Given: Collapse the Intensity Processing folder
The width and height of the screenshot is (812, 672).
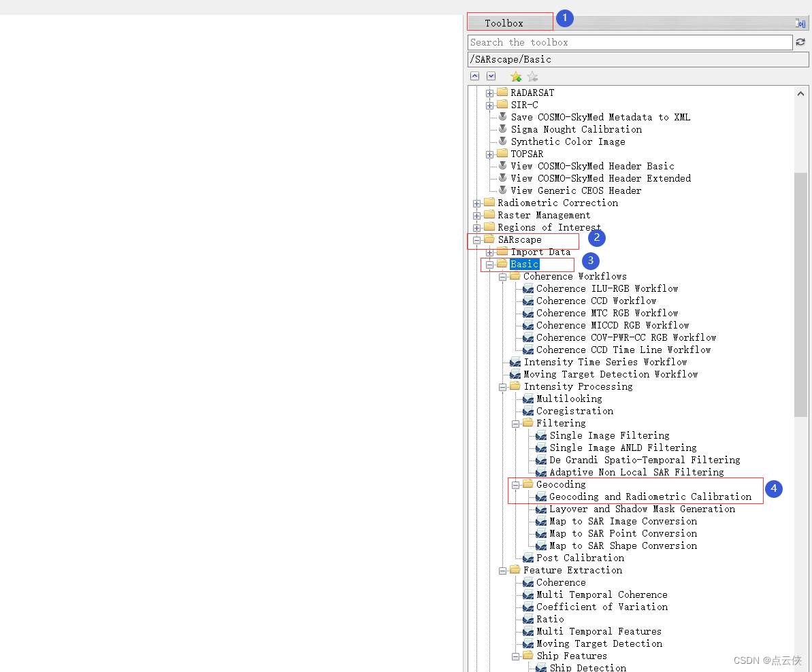Looking at the screenshot, I should click(x=502, y=388).
